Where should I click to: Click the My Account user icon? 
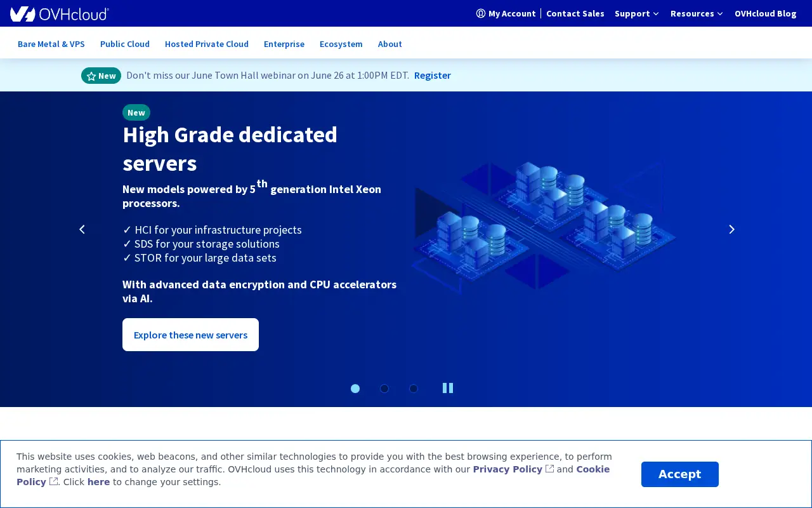[x=481, y=13]
